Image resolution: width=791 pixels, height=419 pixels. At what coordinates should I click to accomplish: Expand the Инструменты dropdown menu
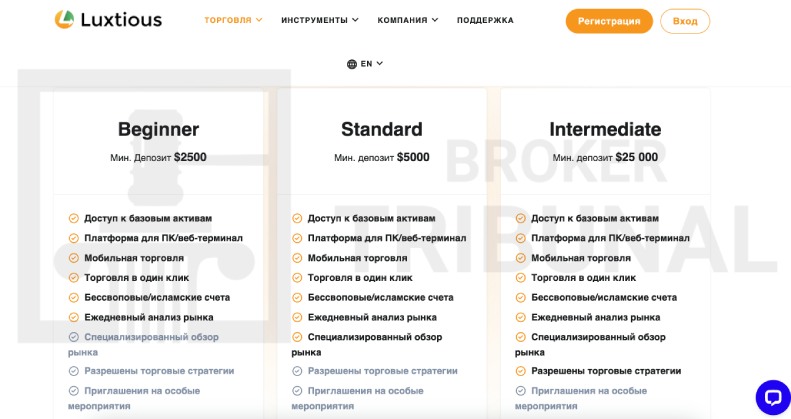[320, 20]
